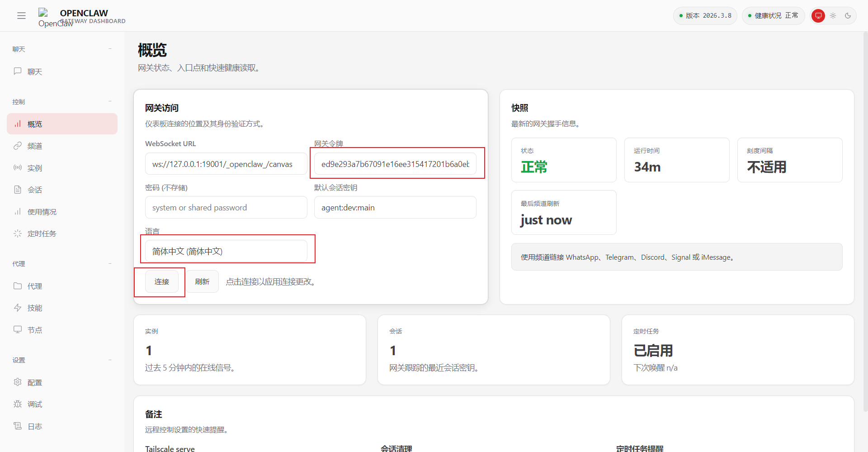The height and width of the screenshot is (452, 868).
Task: Collapse the 设置 sidebar group
Action: click(x=62, y=360)
